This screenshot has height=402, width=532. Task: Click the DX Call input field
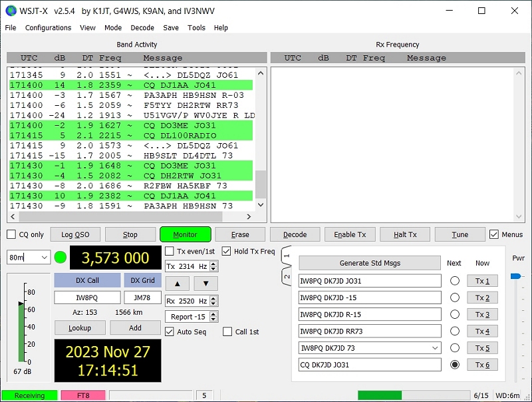click(87, 298)
